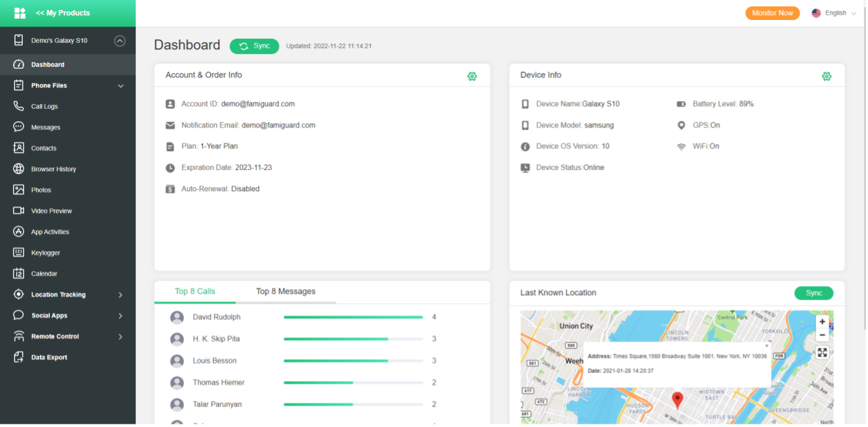This screenshot has width=868, height=427.
Task: Open the Video Preview section
Action: 51,211
